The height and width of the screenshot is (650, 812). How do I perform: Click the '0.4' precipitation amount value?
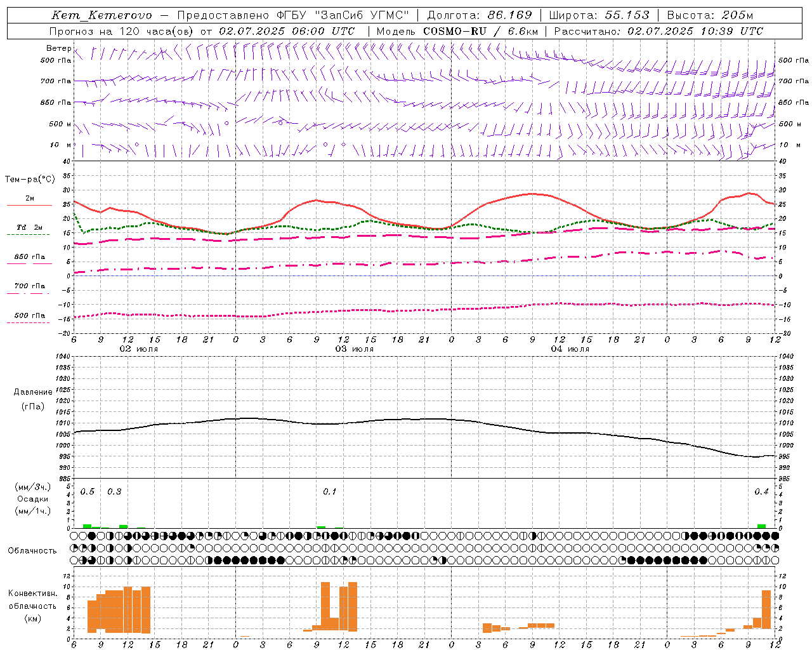[761, 492]
